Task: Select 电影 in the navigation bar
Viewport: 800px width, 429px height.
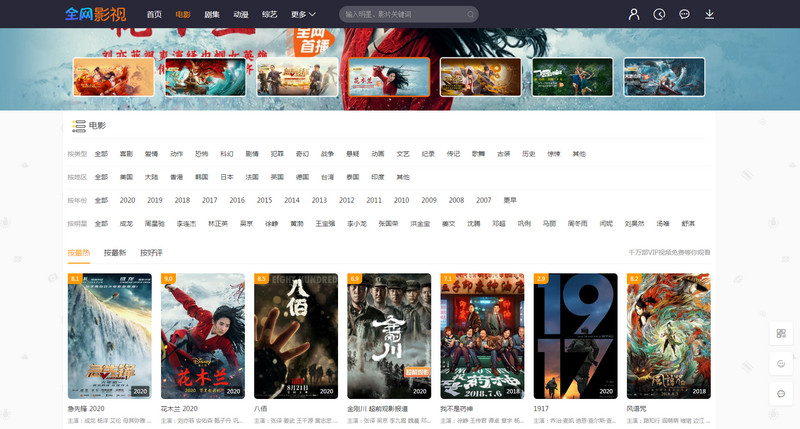Action: 183,14
